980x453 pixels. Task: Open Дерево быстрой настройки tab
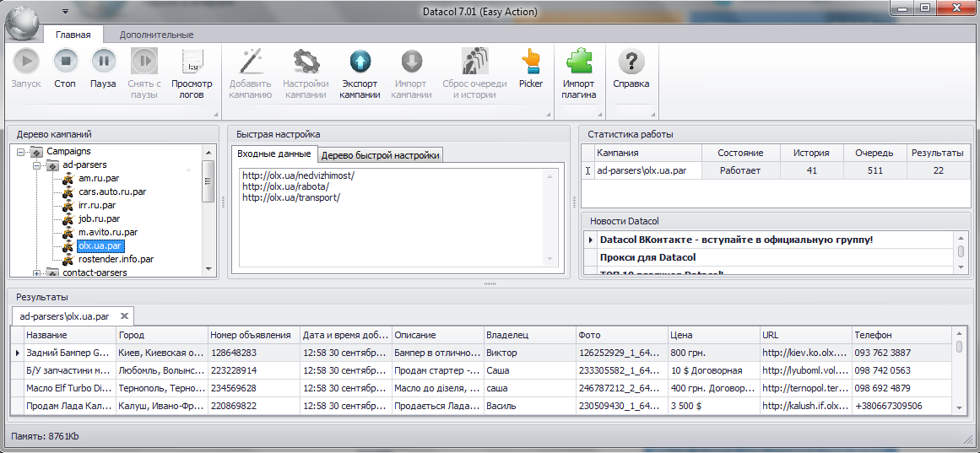[381, 155]
